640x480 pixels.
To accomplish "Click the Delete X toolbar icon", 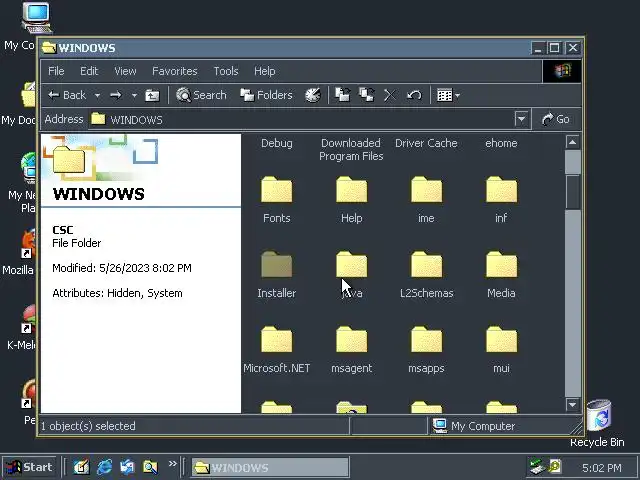I will click(x=390, y=96).
